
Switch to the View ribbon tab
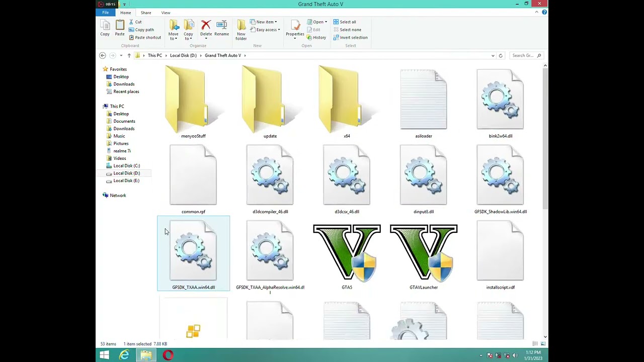166,13
